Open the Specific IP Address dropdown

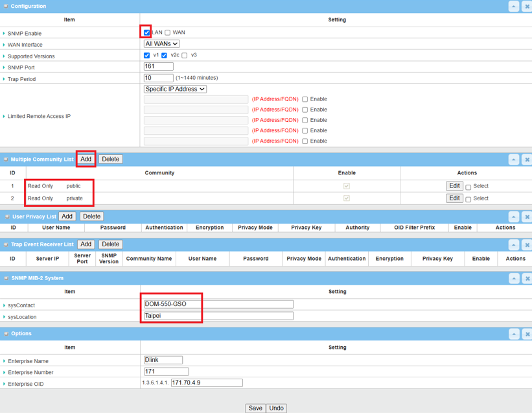point(175,89)
